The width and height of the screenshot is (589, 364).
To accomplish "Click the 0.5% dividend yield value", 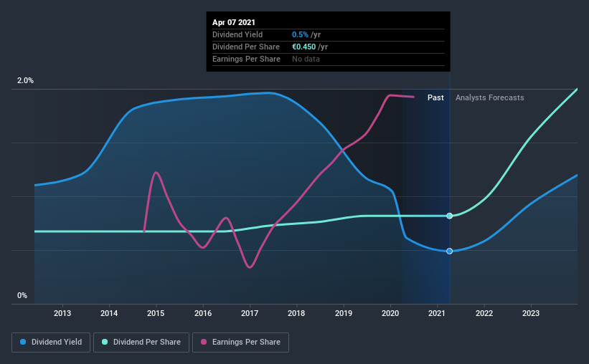I will click(x=300, y=34).
